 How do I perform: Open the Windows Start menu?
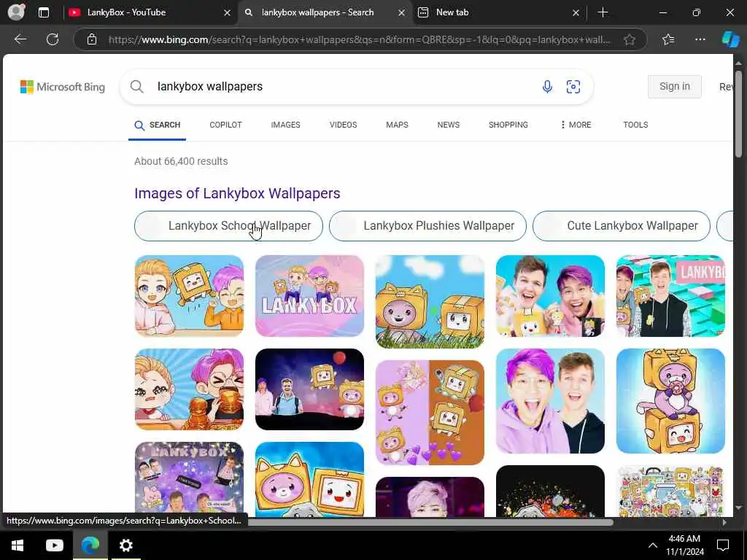(18, 545)
